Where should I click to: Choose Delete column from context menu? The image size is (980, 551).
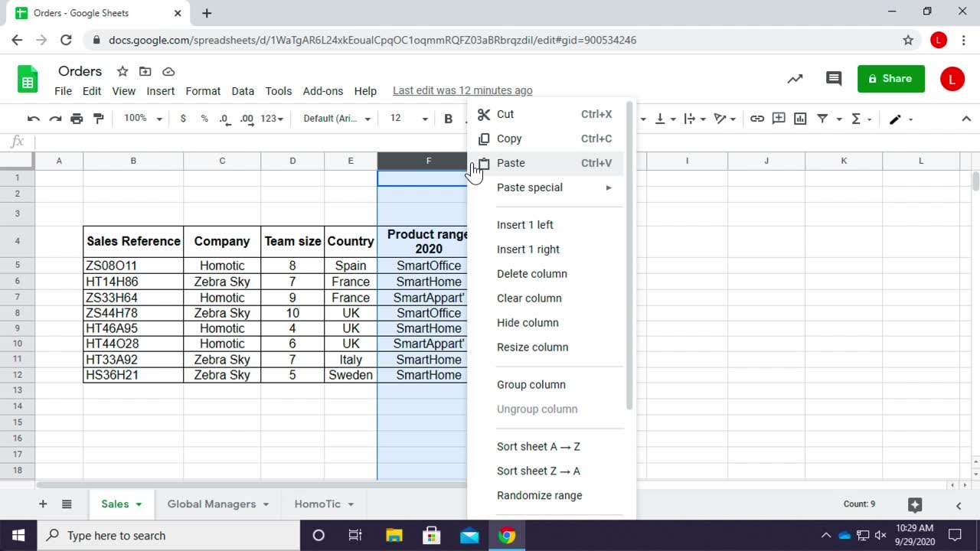pos(531,274)
